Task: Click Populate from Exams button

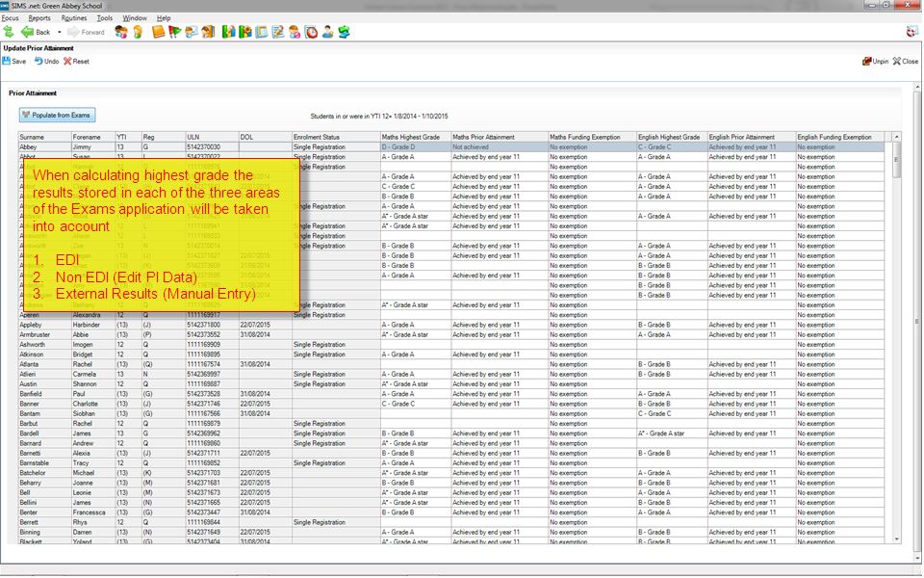Action: tap(57, 115)
